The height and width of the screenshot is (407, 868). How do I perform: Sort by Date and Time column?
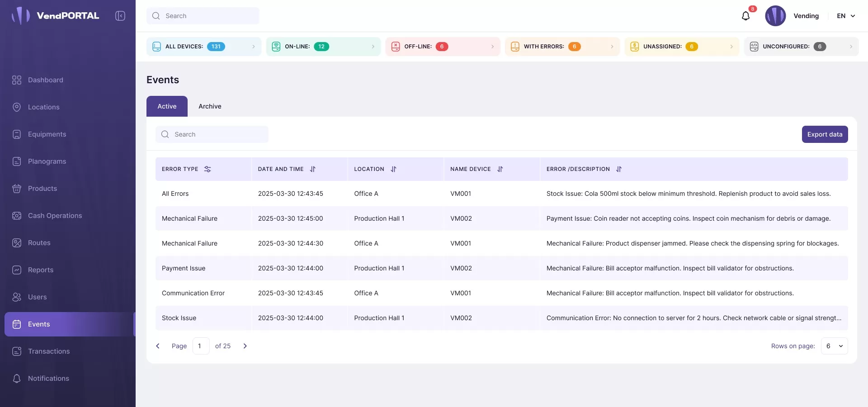pos(312,169)
